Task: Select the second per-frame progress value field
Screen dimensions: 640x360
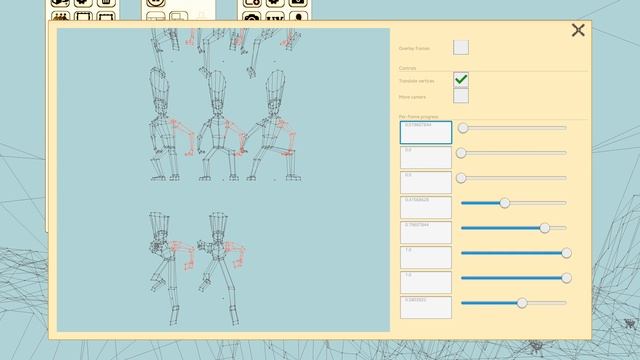Action: click(x=426, y=158)
